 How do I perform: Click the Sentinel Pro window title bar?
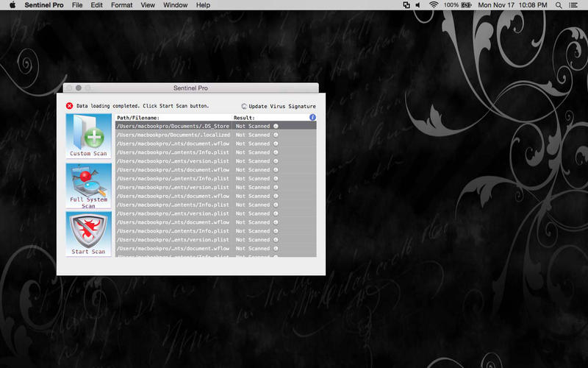[190, 88]
